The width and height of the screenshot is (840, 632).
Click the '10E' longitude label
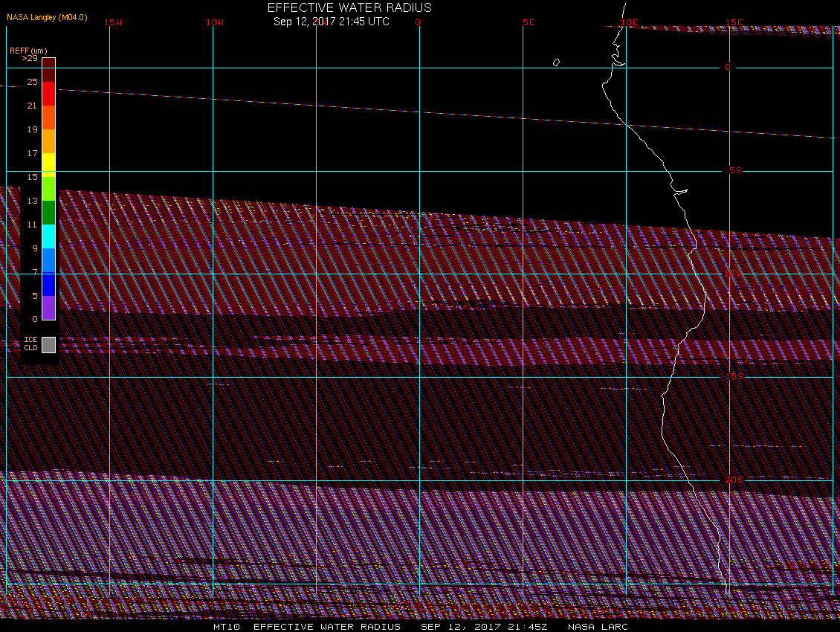(630, 22)
